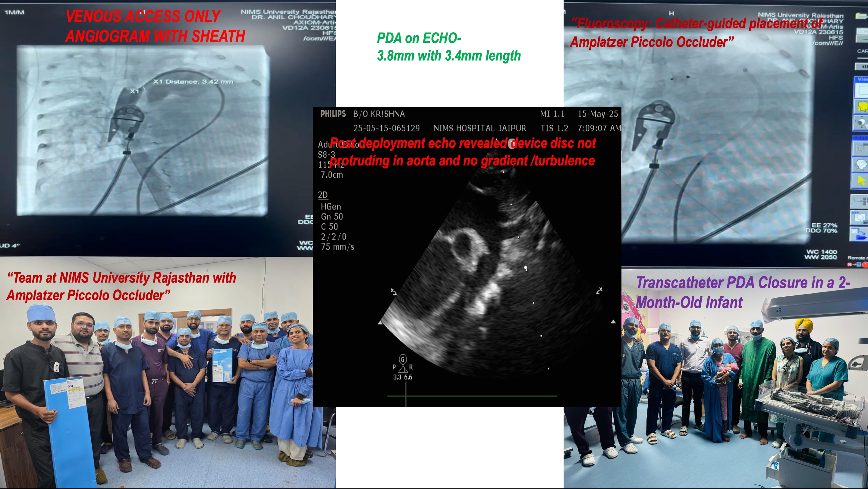
Task: Click the PHILIPS logo on the echo
Action: click(333, 114)
